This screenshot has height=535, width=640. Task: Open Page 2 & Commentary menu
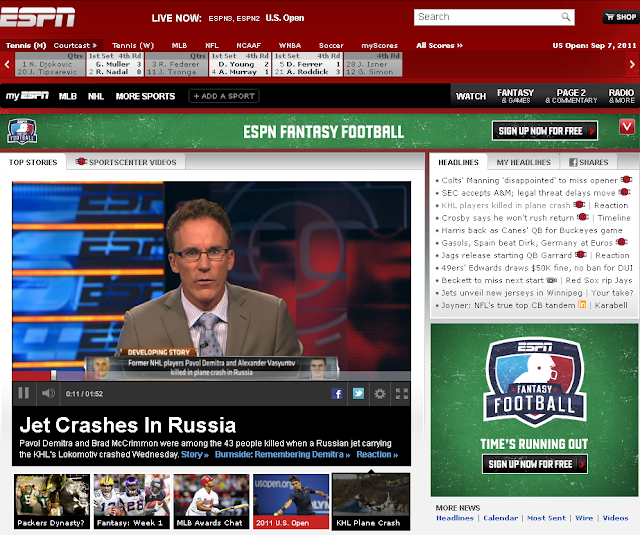pos(571,96)
